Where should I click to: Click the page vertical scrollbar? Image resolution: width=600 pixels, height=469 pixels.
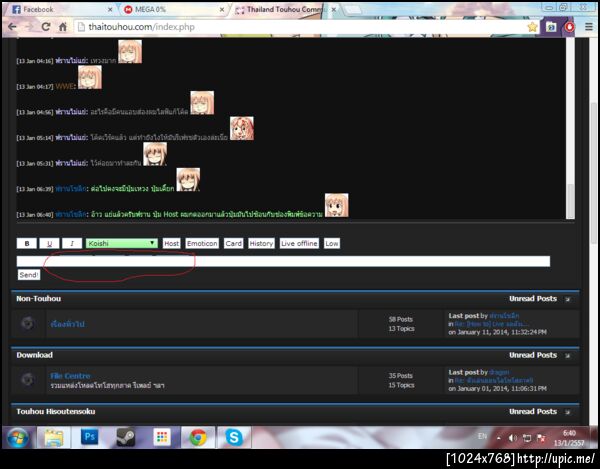pos(594,172)
